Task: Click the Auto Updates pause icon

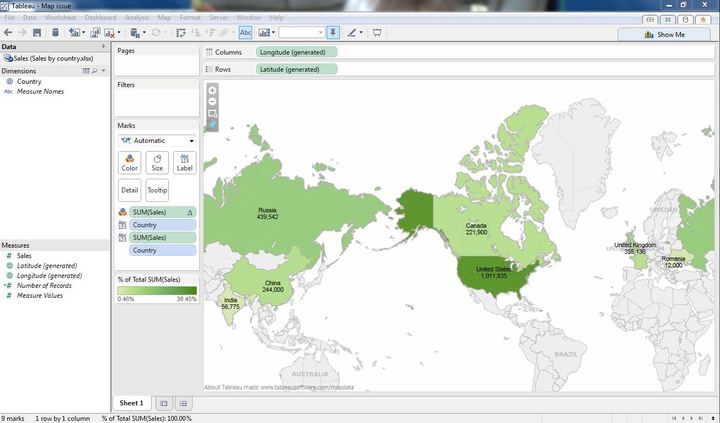Action: [x=135, y=33]
